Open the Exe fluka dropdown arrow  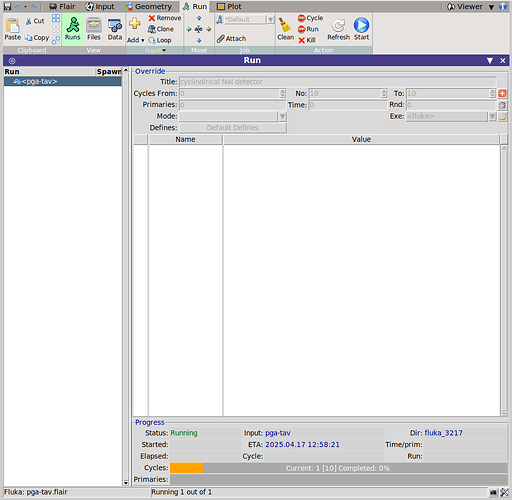[x=492, y=116]
